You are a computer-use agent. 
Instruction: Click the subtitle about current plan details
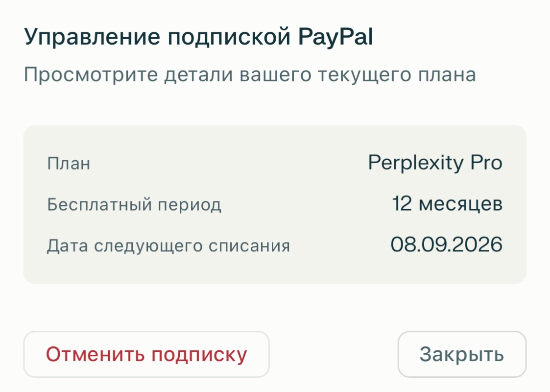point(249,75)
